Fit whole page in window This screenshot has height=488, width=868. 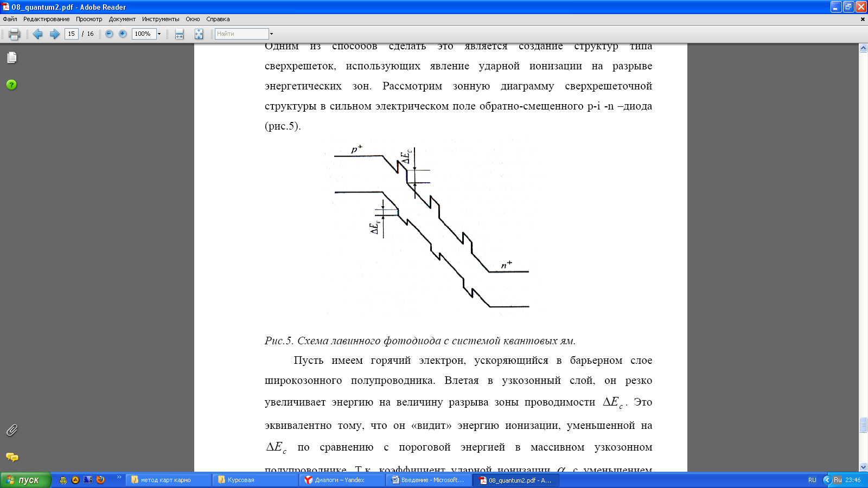(x=199, y=34)
